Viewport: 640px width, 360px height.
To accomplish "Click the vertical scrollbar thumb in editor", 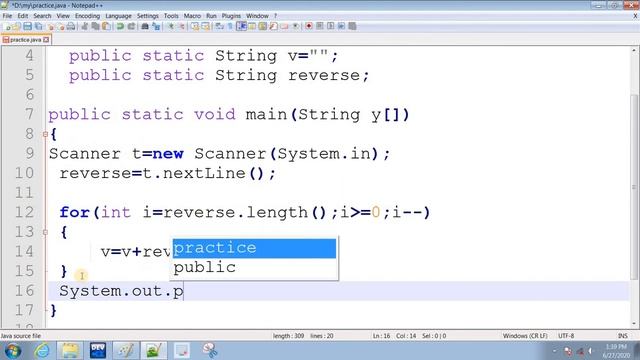I will [x=634, y=186].
